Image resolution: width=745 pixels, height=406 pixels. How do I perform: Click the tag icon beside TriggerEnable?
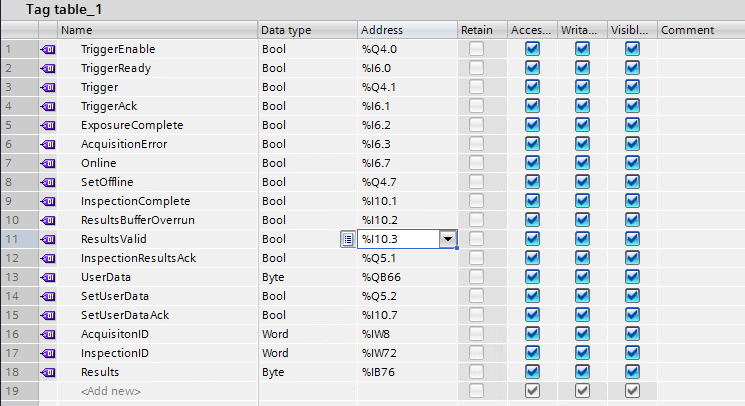[x=48, y=49]
